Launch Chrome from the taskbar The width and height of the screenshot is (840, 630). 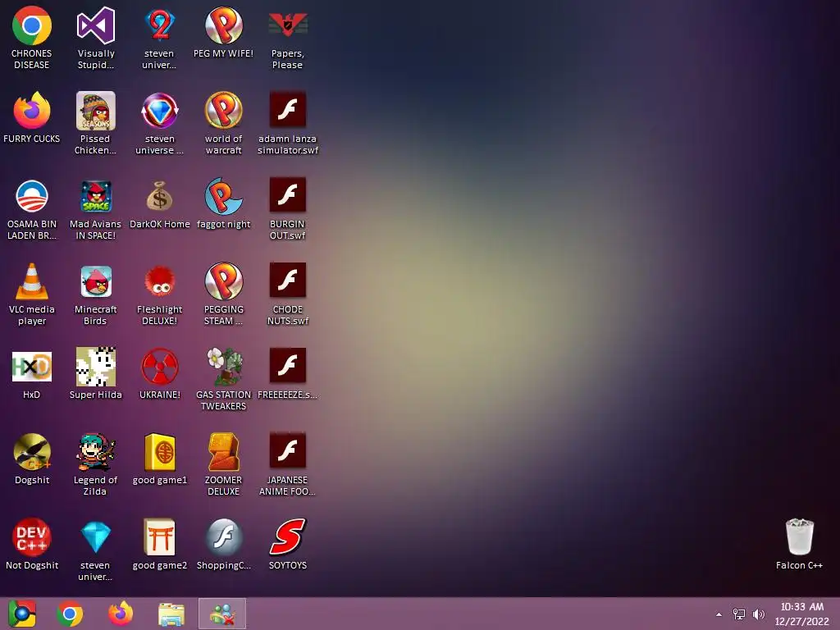click(x=71, y=614)
